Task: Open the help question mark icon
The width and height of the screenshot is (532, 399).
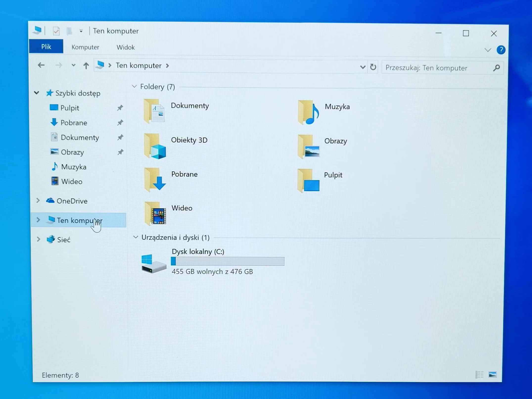Action: point(501,50)
